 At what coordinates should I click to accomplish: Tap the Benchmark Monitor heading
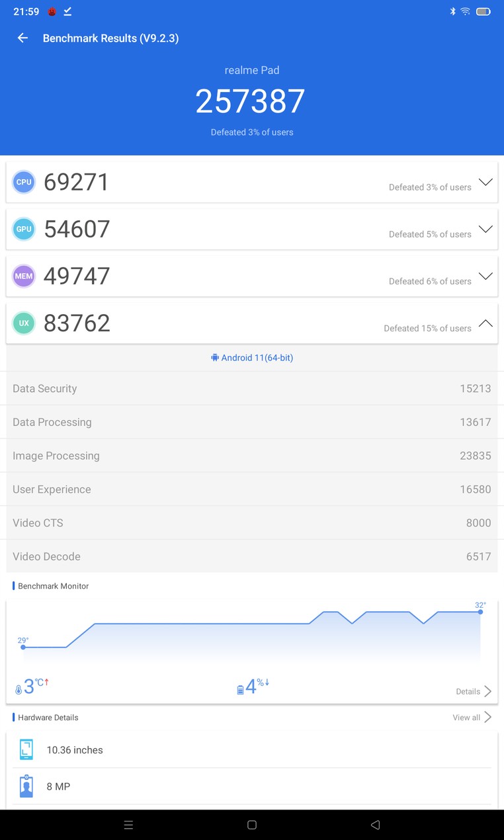point(54,586)
